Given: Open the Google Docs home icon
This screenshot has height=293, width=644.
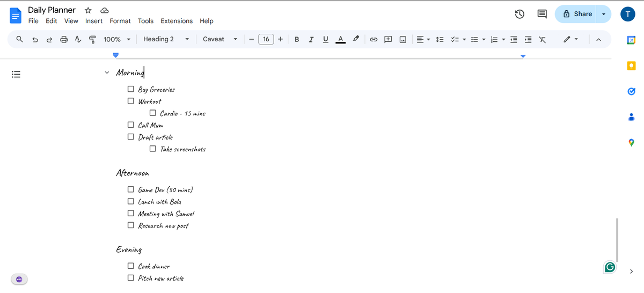Looking at the screenshot, I should point(15,15).
